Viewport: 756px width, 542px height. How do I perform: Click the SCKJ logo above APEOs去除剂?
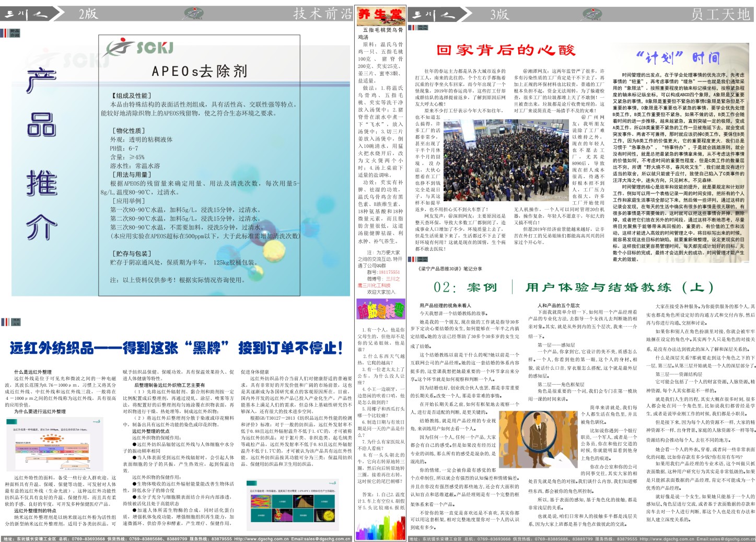pyautogui.click(x=139, y=47)
